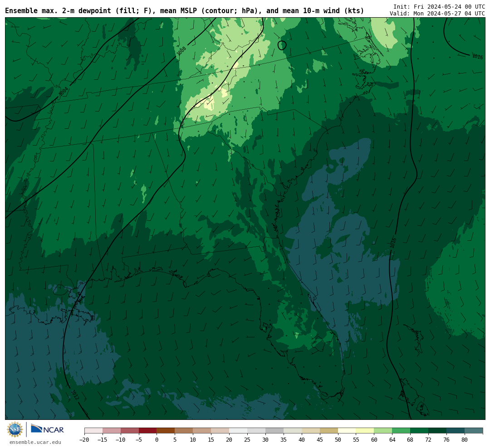Pick the 20 to 25 colorbar swatch
The image size is (490, 448).
click(239, 431)
